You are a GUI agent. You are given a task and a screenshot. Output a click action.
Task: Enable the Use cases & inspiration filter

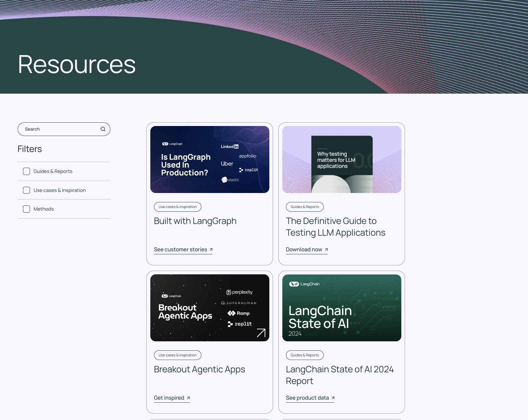[x=26, y=190]
